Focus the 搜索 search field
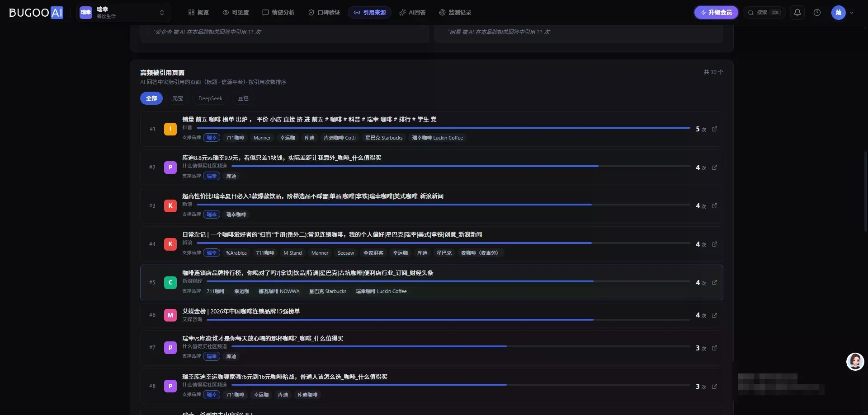 point(764,13)
